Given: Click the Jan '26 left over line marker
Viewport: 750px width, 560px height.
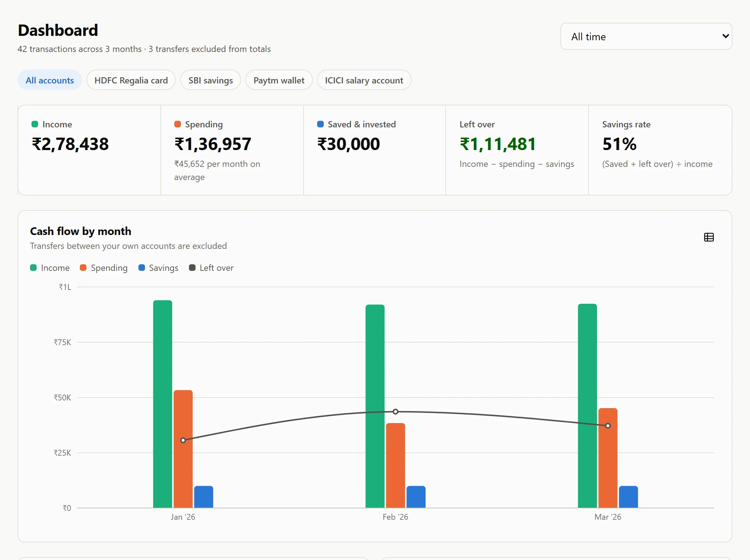Looking at the screenshot, I should pos(183,440).
